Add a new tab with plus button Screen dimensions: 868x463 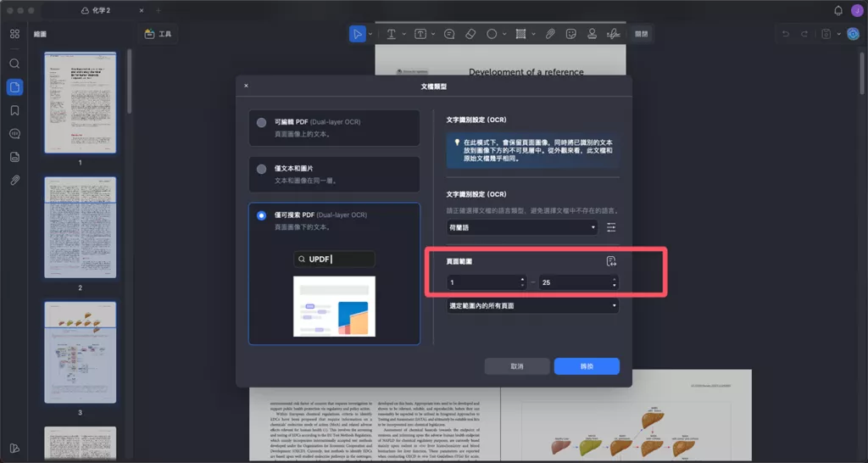click(x=159, y=10)
